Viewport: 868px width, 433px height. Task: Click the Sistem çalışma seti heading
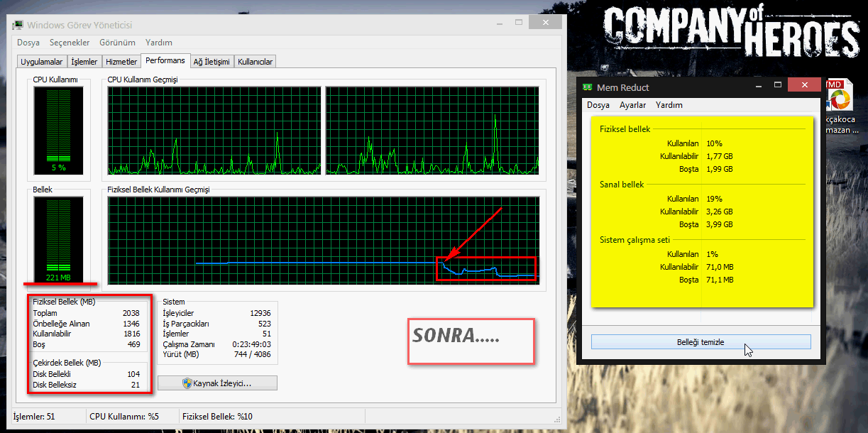634,240
